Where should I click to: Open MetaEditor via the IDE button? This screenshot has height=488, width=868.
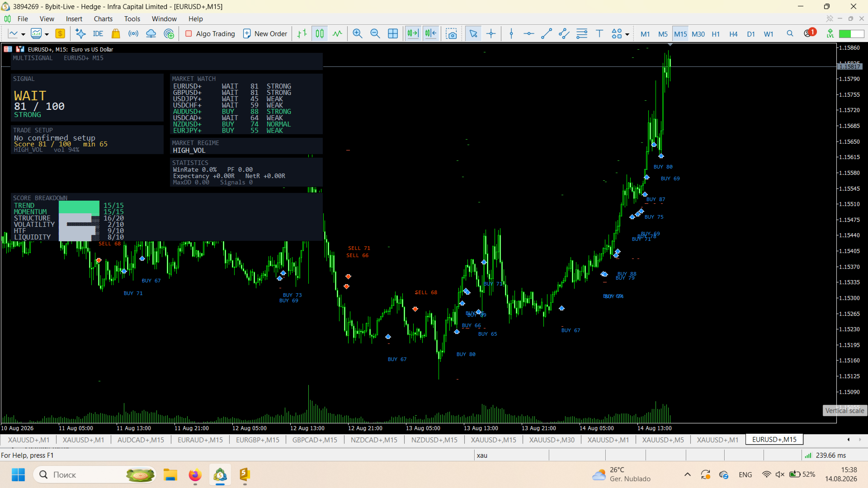[x=98, y=33]
